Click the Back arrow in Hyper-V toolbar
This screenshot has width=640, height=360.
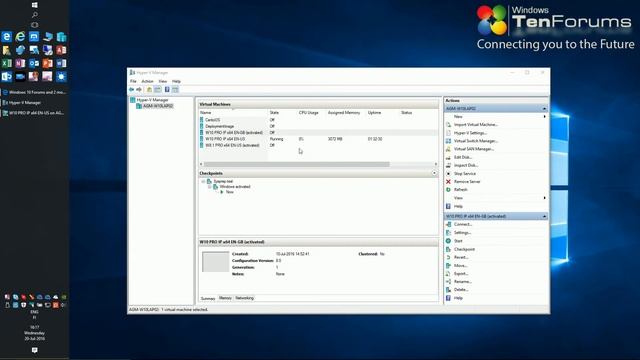tap(131, 89)
